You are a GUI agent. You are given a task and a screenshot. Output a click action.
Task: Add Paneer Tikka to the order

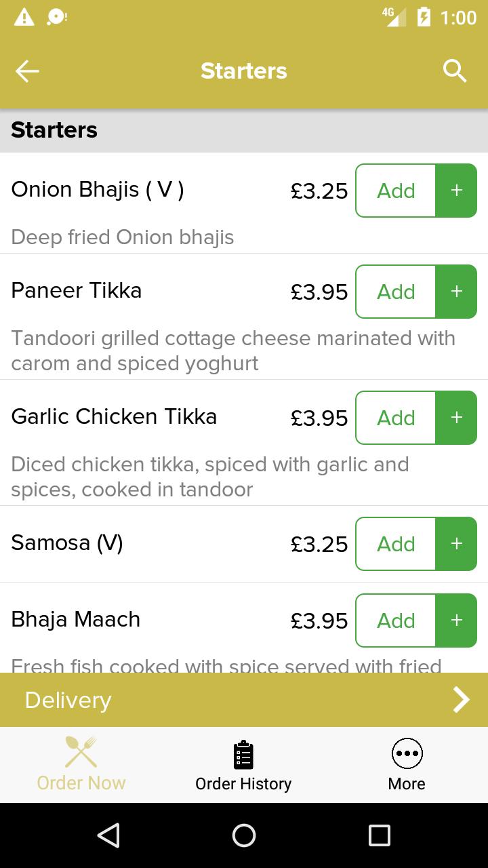[x=396, y=292]
